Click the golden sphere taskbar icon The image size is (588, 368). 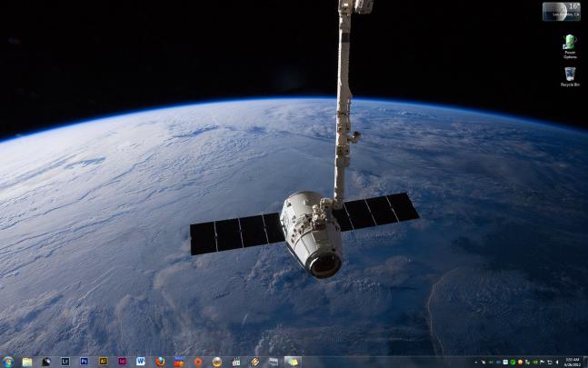216,362
